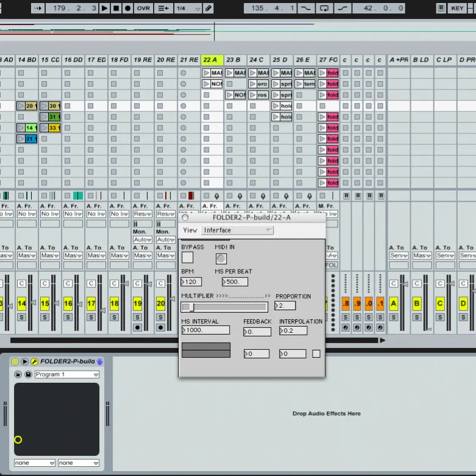Toggle the computer MIDI keyboard icon

pos(441,8)
